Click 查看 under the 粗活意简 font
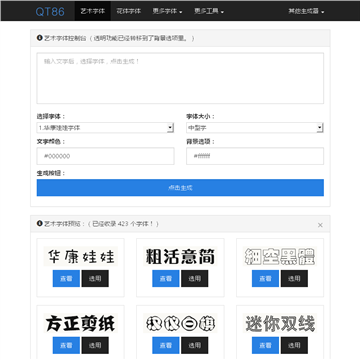 coord(166,278)
